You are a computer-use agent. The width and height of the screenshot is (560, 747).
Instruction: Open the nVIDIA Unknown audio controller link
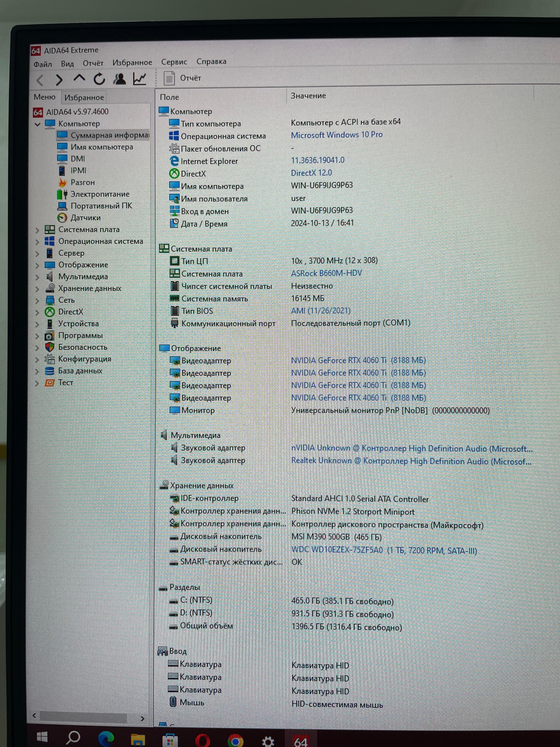click(x=412, y=449)
